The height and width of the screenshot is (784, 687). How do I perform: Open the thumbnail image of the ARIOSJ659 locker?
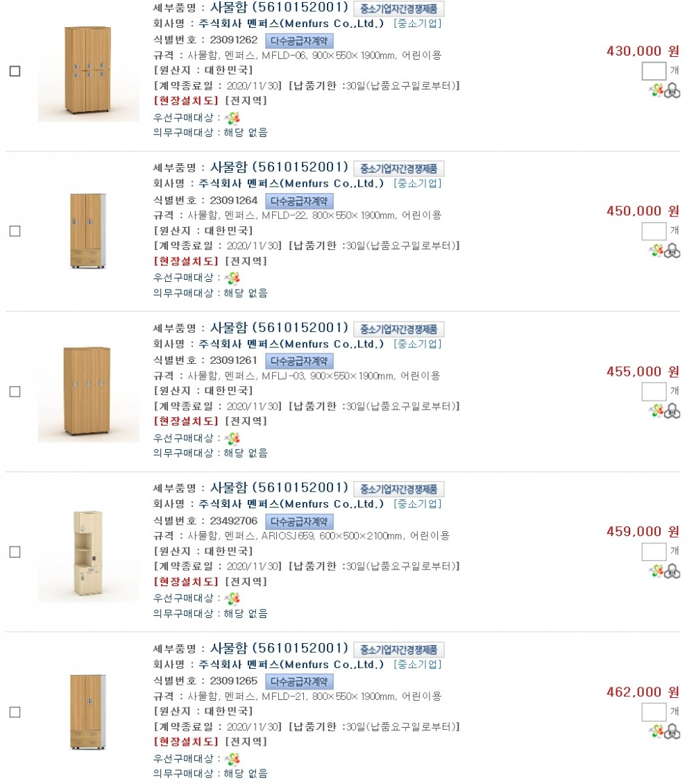pyautogui.click(x=88, y=552)
